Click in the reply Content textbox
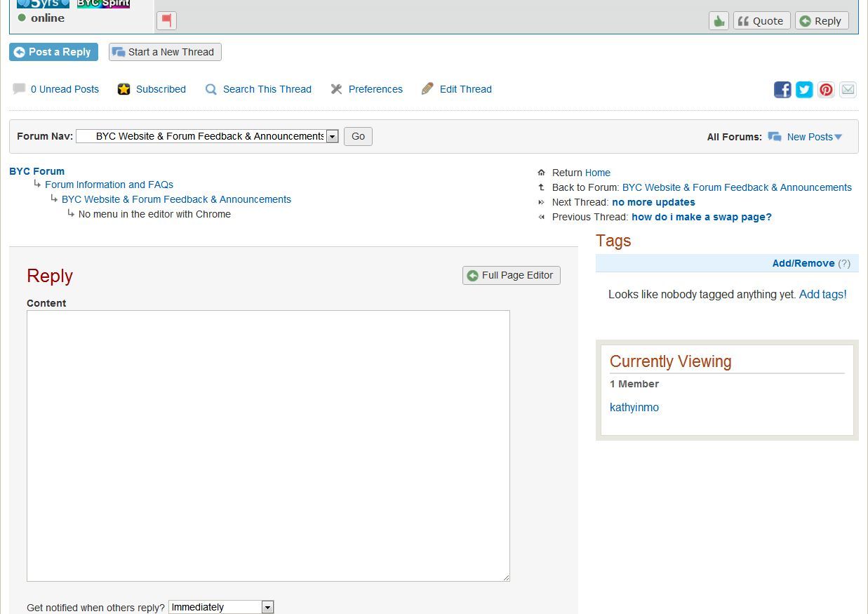This screenshot has width=868, height=614. (x=268, y=446)
